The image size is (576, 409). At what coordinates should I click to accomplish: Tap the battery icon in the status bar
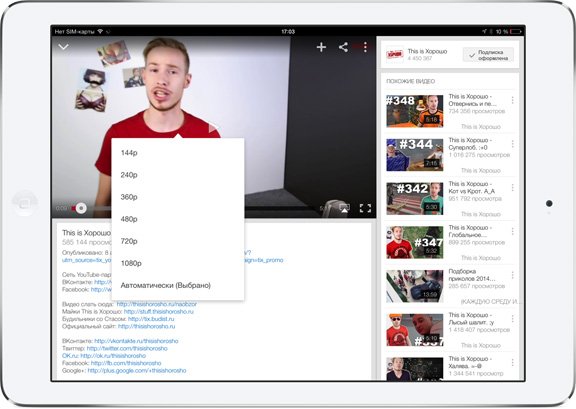[x=516, y=32]
